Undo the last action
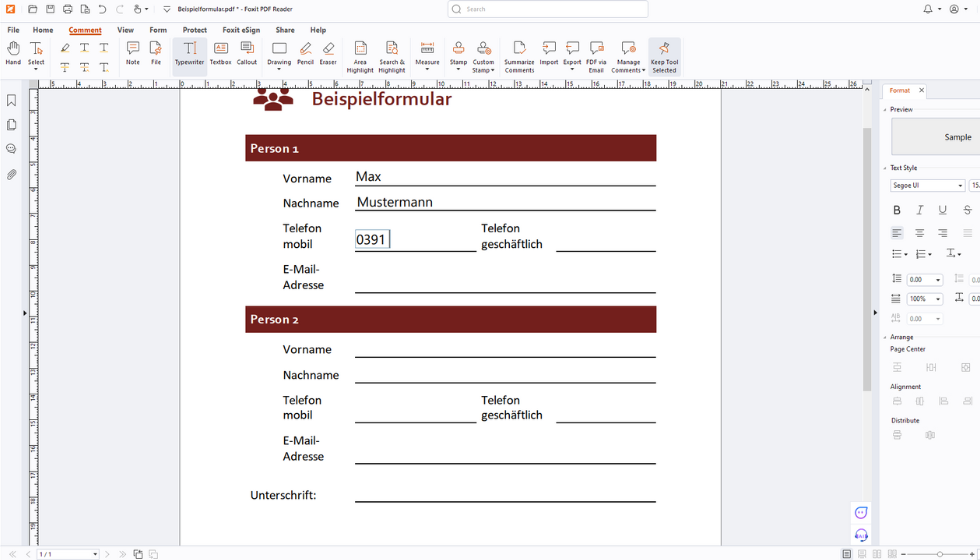980x560 pixels. 102,9
